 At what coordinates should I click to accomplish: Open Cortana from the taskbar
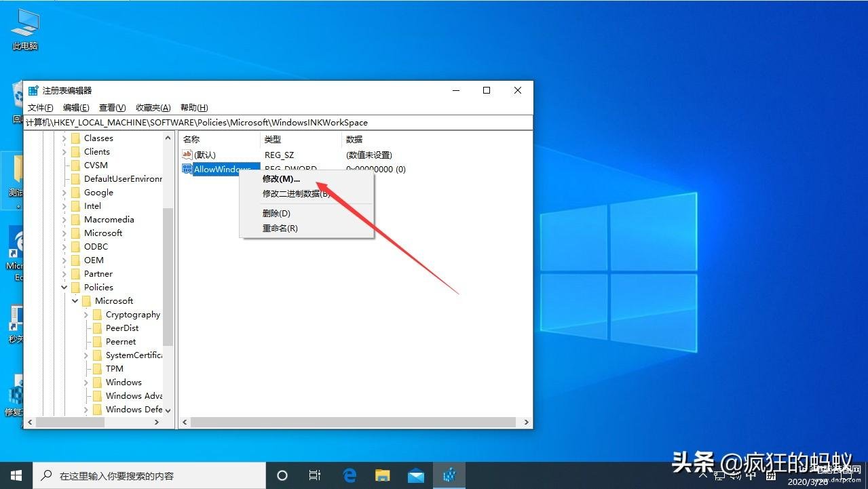(283, 475)
